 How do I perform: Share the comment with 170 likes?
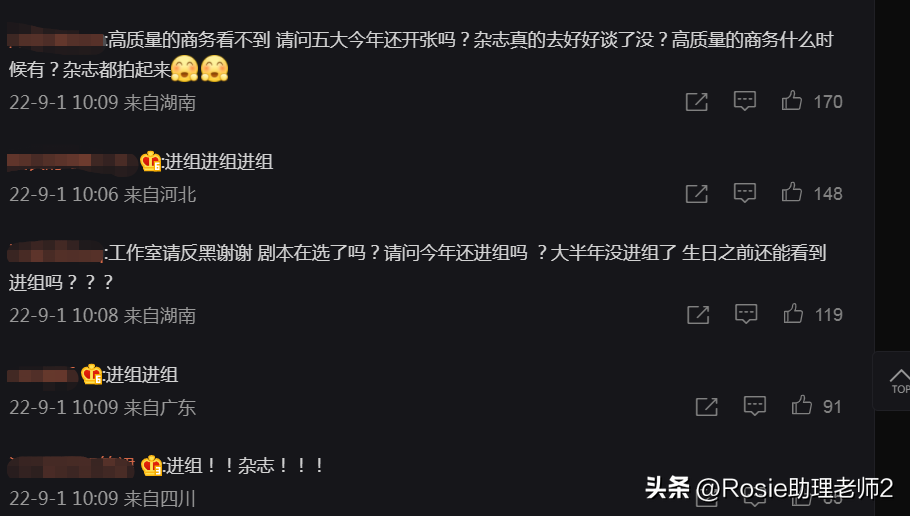pyautogui.click(x=696, y=102)
